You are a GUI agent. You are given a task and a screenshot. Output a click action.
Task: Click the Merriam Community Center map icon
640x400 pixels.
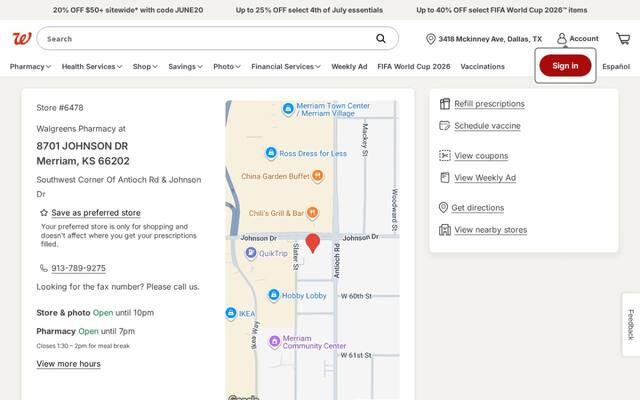point(275,340)
